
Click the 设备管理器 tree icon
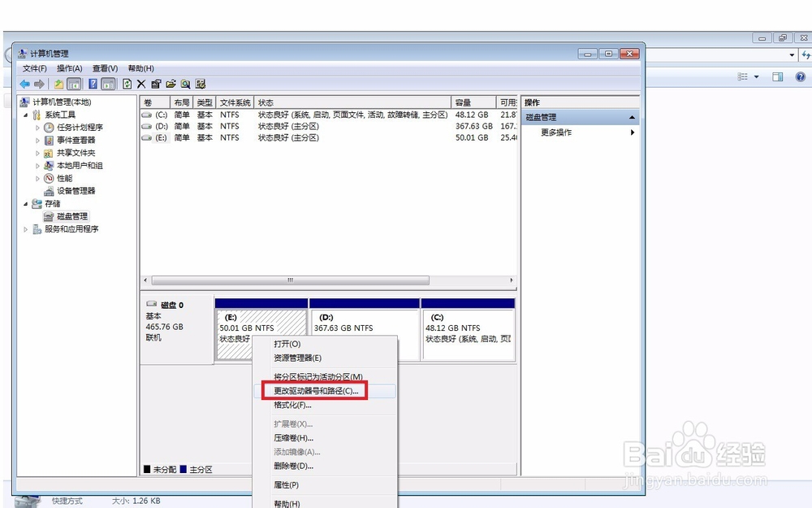(x=50, y=191)
